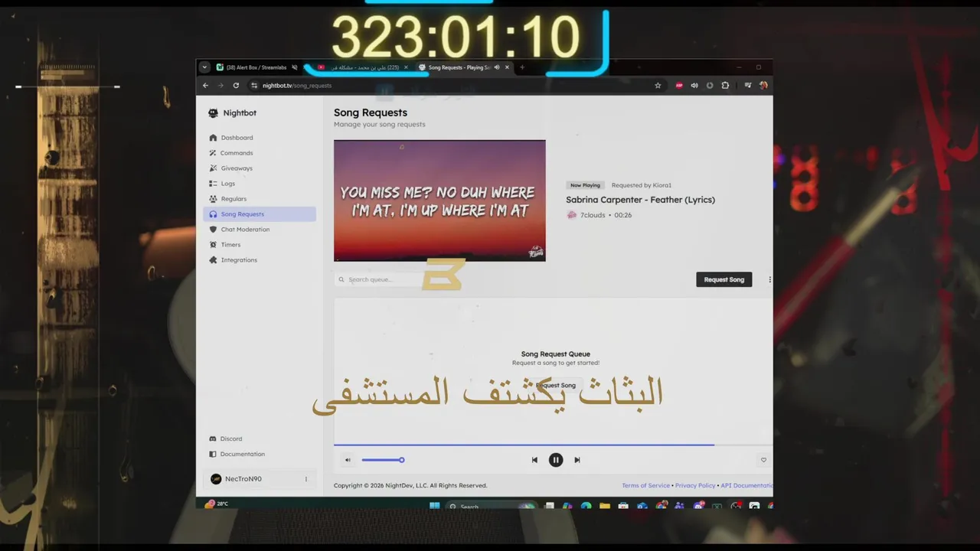Click the red ABP extension icon

tap(679, 86)
